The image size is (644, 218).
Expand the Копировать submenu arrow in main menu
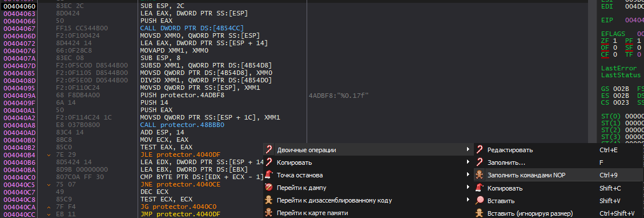tap(468, 162)
